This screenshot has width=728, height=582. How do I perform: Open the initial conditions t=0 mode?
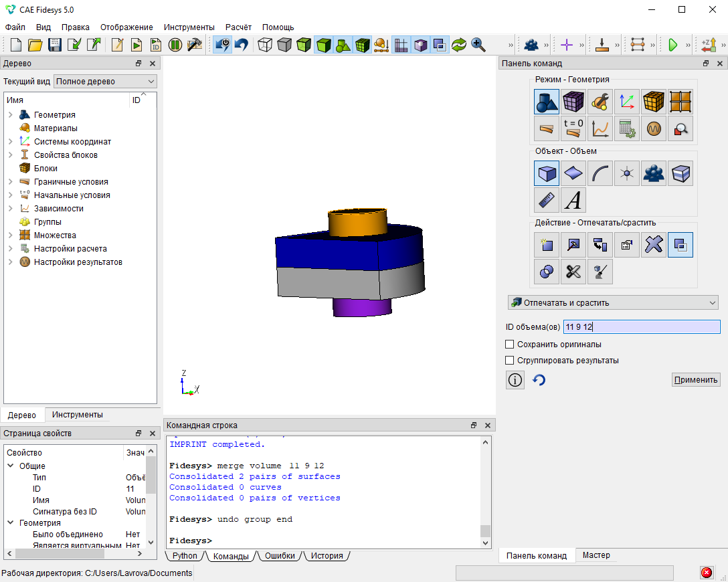point(573,128)
